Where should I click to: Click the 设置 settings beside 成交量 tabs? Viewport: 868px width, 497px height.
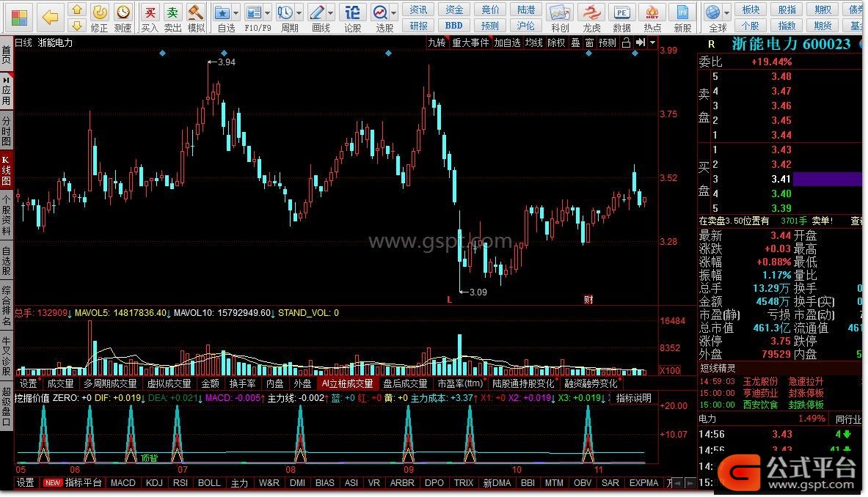tap(28, 383)
